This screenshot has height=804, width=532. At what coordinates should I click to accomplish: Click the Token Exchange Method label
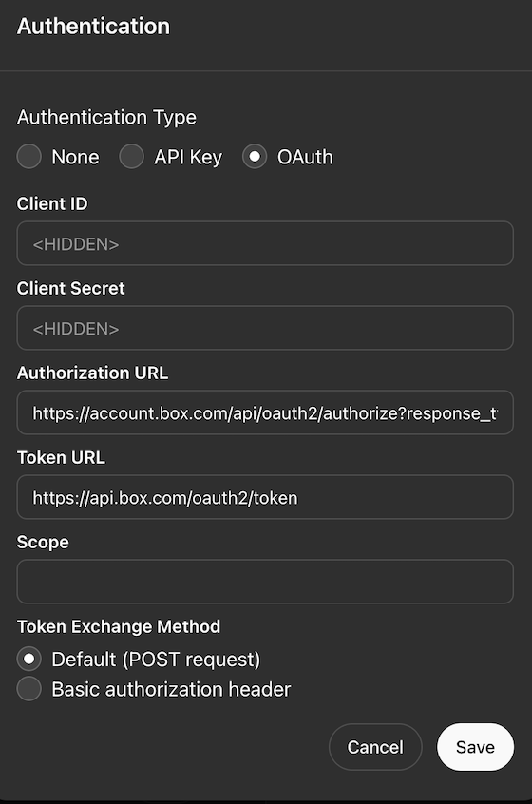point(119,626)
